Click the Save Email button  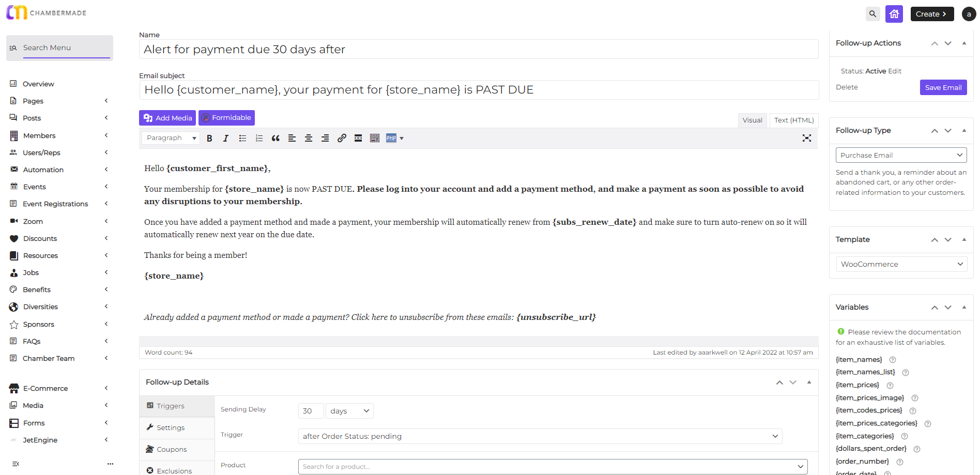click(943, 87)
